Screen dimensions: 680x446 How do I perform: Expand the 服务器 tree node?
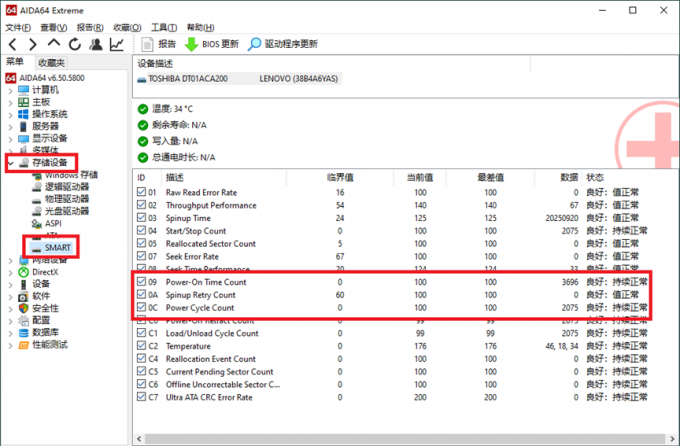pyautogui.click(x=10, y=127)
